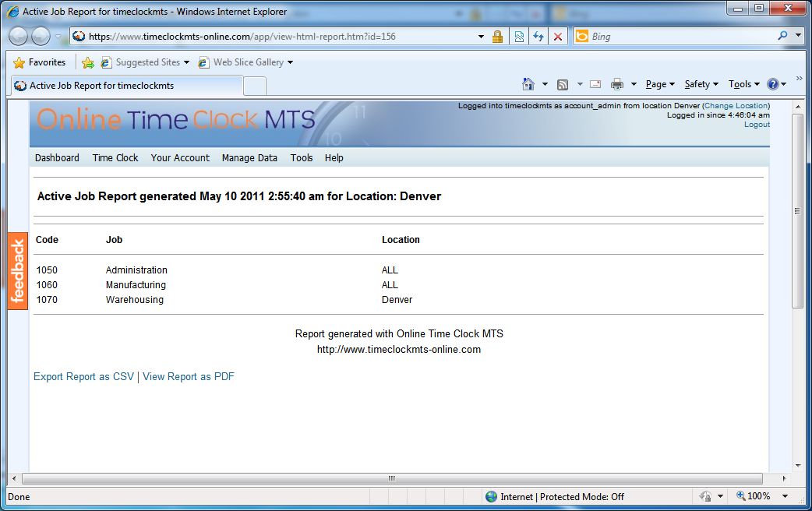Click Add to Favorites Bar icon
The width and height of the screenshot is (812, 511).
point(88,62)
